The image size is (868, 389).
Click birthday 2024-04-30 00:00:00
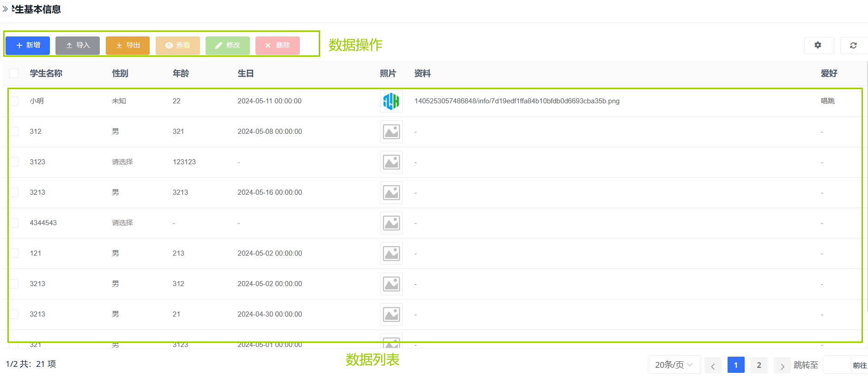point(270,314)
